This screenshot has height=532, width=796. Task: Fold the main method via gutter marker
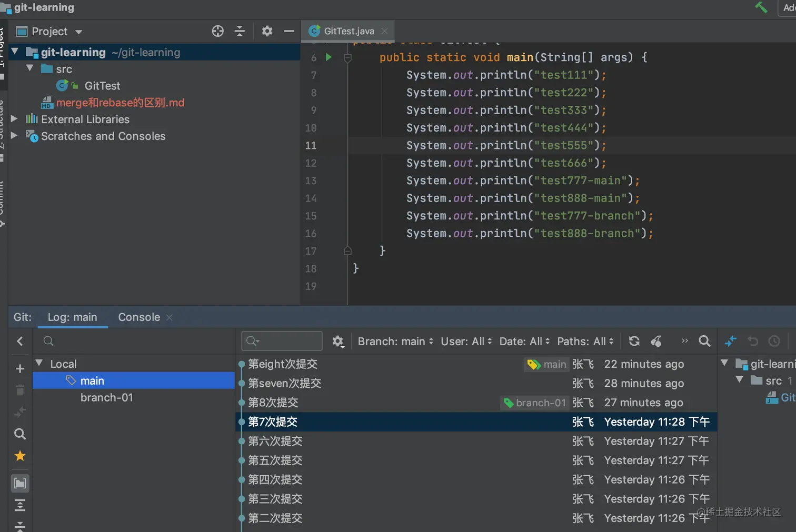click(348, 58)
